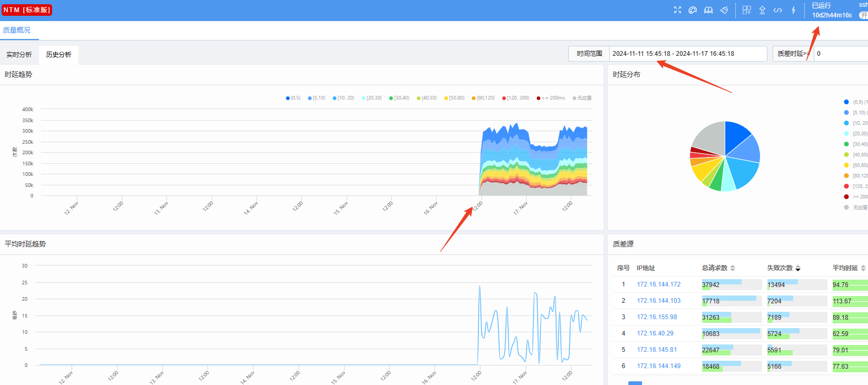The height and width of the screenshot is (385, 868).
Task: Click total requests cell 37942
Action: (x=732, y=285)
